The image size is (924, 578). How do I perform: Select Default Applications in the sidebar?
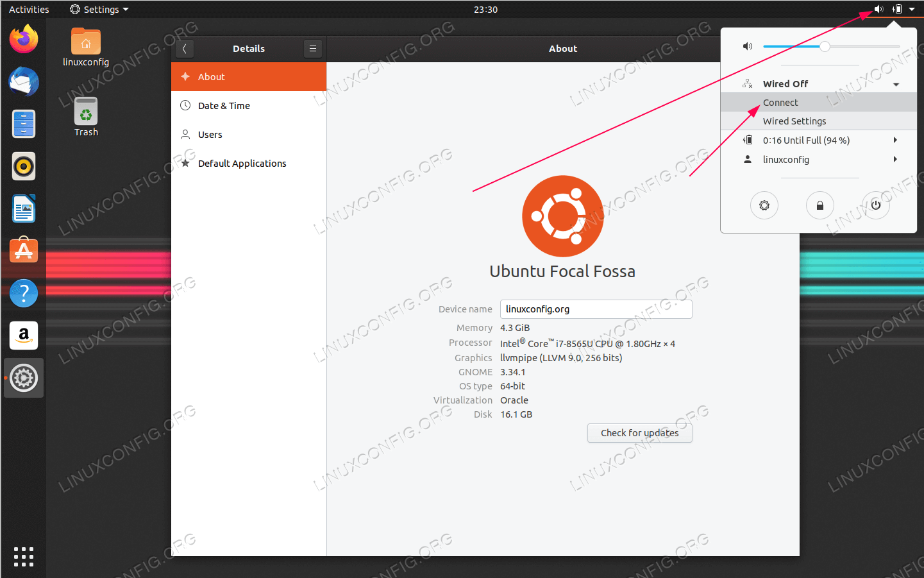click(249, 163)
